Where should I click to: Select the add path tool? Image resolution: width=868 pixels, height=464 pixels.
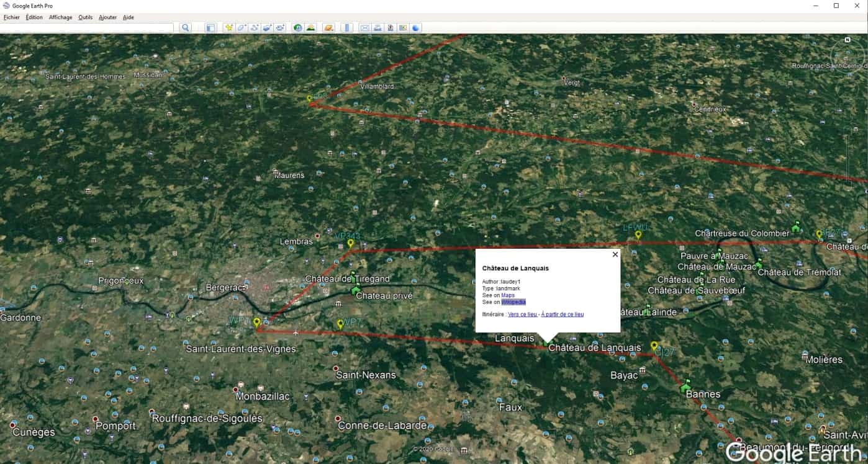point(255,28)
